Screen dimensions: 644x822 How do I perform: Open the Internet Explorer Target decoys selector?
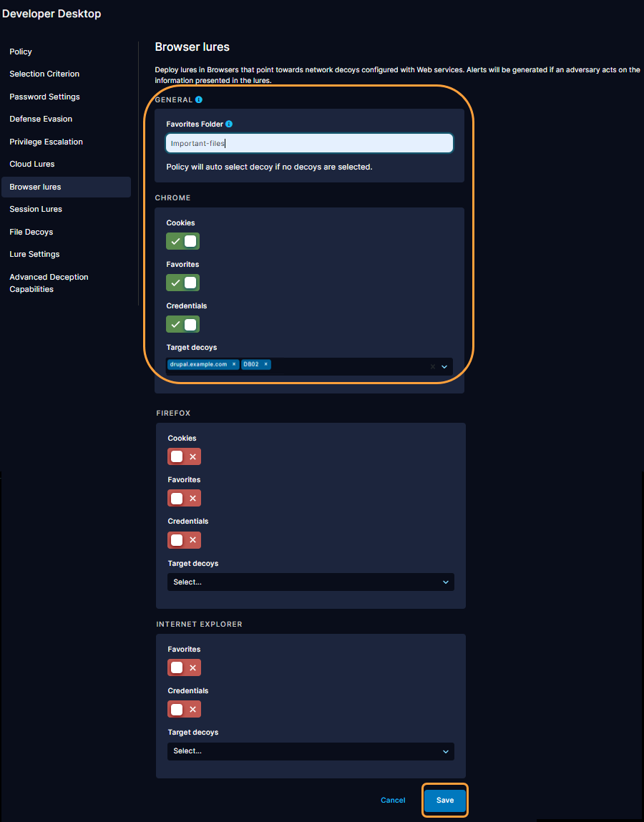point(444,750)
